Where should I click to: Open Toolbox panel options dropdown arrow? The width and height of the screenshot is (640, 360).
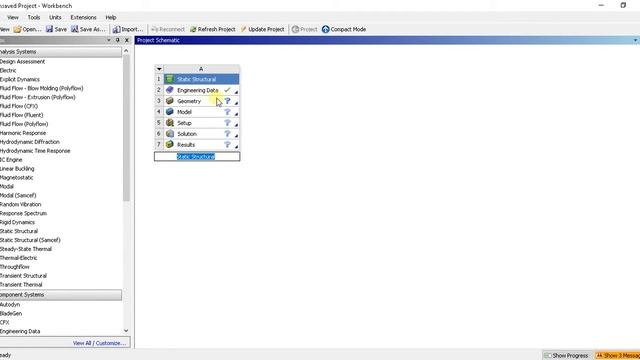point(109,40)
